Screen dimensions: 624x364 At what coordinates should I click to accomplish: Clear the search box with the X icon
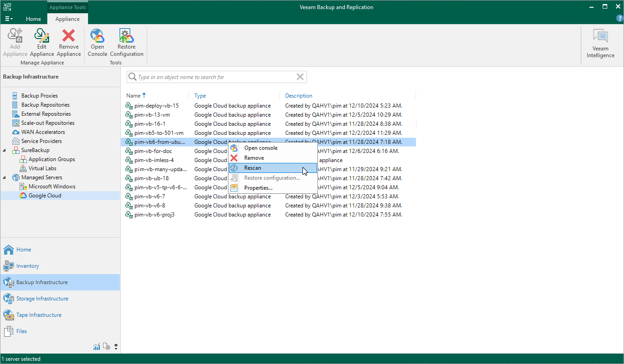point(300,77)
